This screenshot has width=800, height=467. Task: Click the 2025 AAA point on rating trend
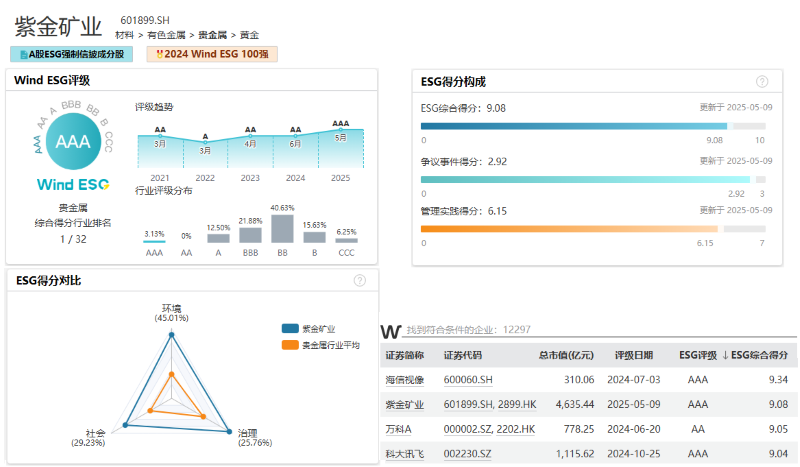(x=341, y=129)
